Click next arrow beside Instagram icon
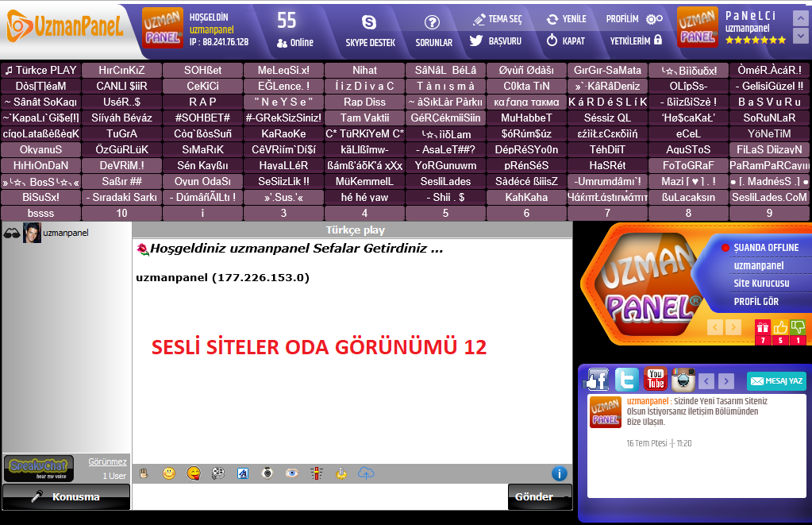This screenshot has width=812, height=525. click(725, 381)
